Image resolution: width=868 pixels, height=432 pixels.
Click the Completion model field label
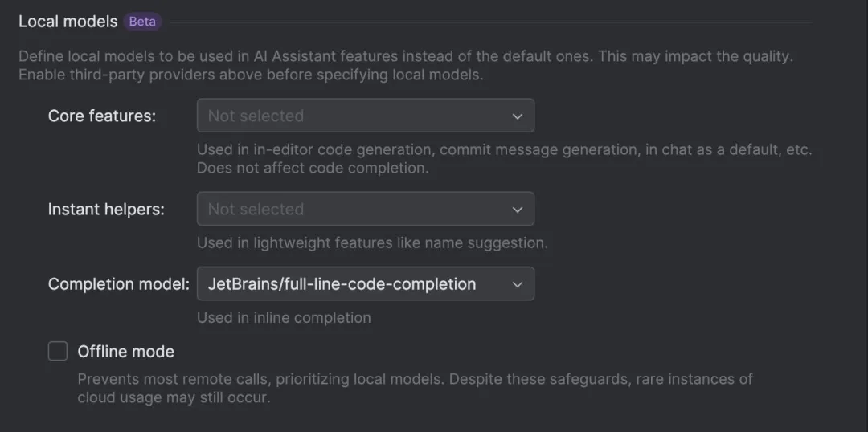click(118, 284)
